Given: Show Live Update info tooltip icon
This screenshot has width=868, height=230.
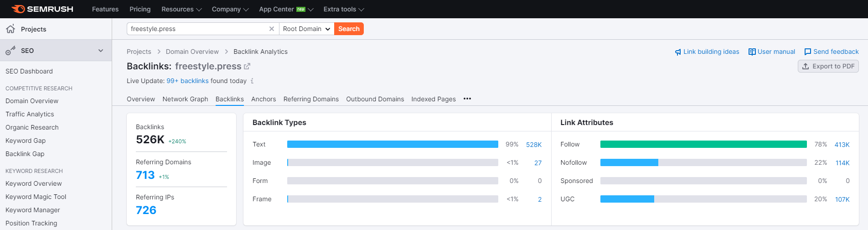Looking at the screenshot, I should (252, 81).
